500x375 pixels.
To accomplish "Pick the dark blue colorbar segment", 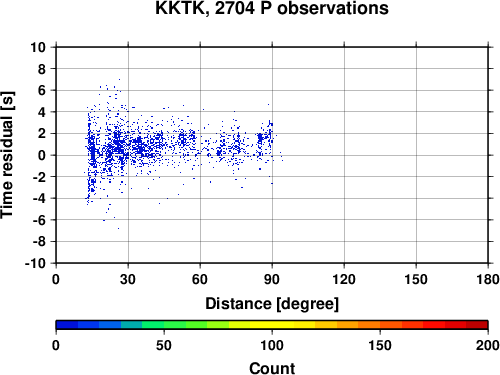I will [67, 325].
